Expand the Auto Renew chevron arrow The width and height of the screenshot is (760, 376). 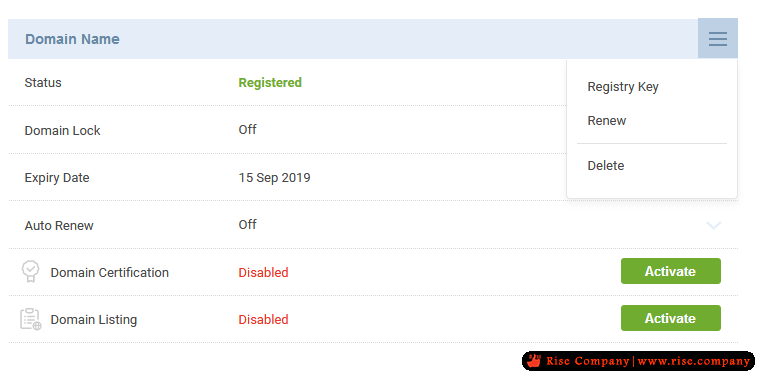click(713, 225)
